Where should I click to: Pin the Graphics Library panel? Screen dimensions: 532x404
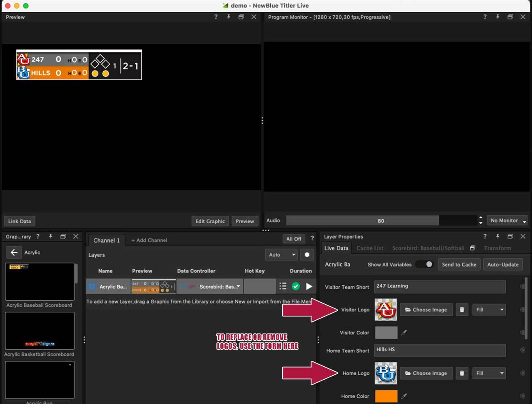tap(51, 236)
